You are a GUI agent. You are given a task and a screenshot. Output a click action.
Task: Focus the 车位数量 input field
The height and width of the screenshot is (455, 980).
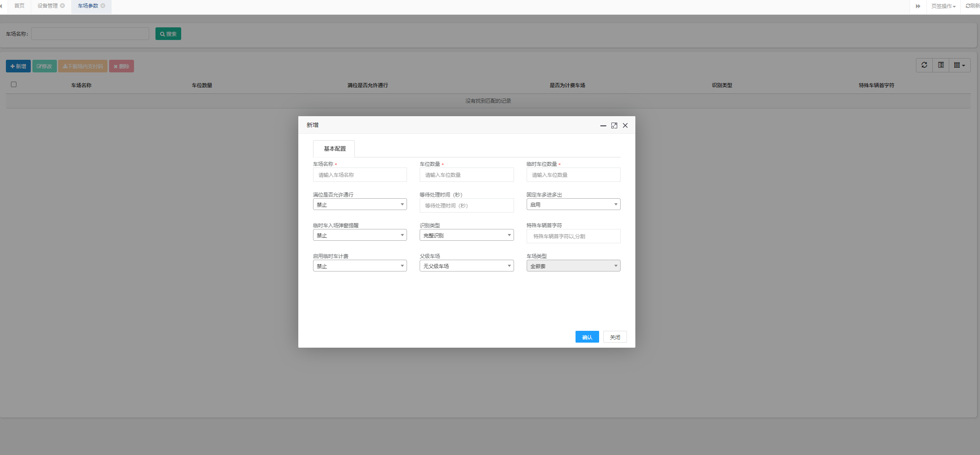pos(466,175)
